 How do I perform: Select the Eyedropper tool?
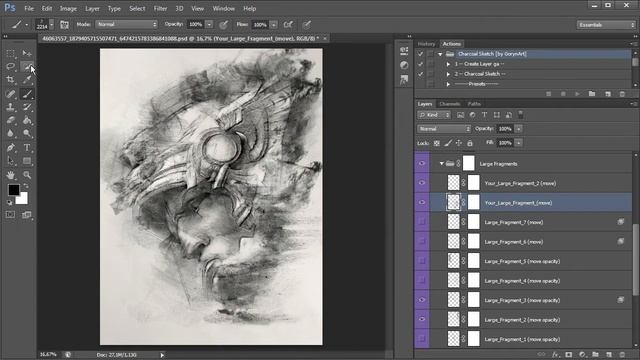[x=27, y=80]
